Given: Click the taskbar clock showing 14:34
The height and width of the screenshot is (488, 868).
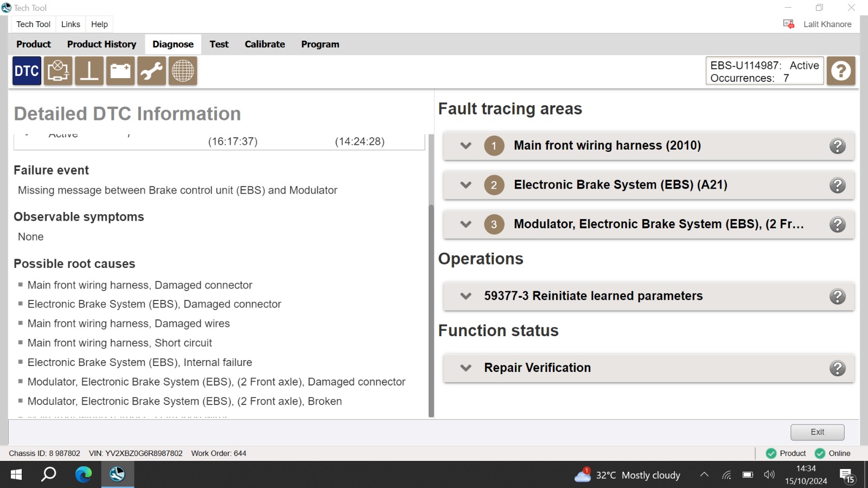Looking at the screenshot, I should tap(806, 475).
